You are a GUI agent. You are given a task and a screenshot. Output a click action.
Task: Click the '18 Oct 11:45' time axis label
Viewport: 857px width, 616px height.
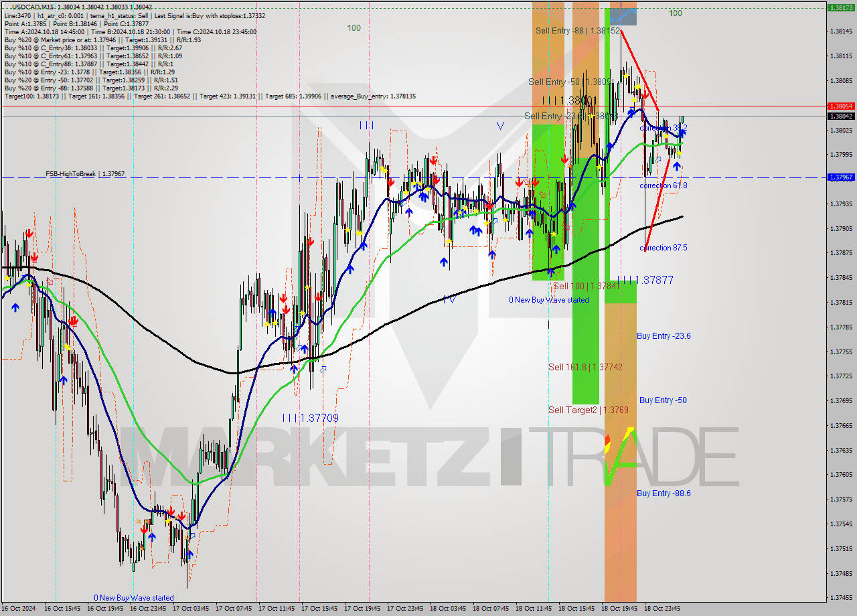(x=534, y=609)
